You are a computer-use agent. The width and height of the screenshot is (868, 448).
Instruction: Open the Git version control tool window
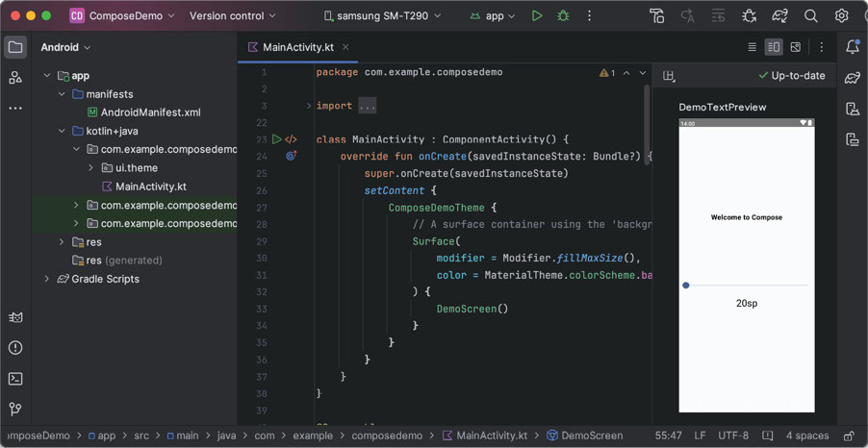tap(15, 410)
